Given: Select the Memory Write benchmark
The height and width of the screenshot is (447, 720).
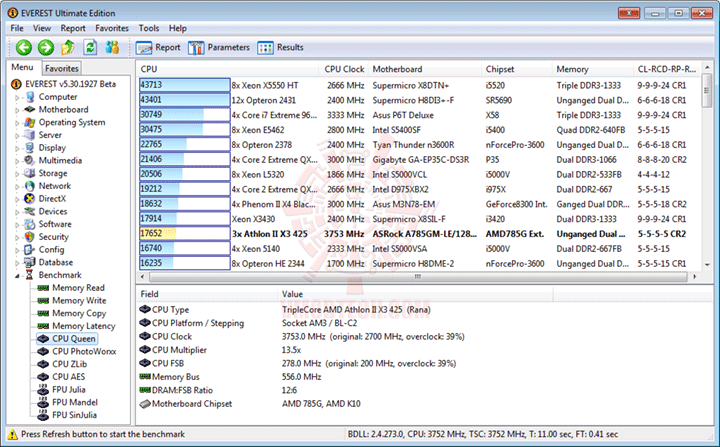Looking at the screenshot, I should click(79, 300).
